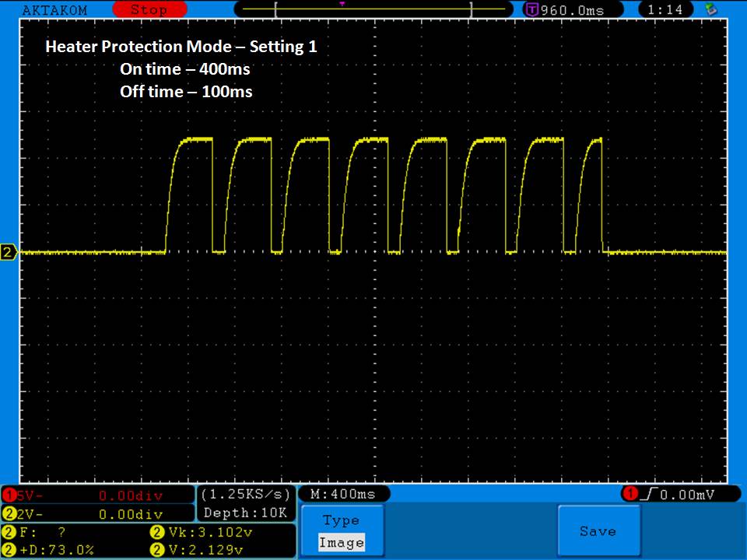The image size is (747, 560).
Task: Click the small magenta trigger marker on the memory bar
Action: pyautogui.click(x=342, y=4)
